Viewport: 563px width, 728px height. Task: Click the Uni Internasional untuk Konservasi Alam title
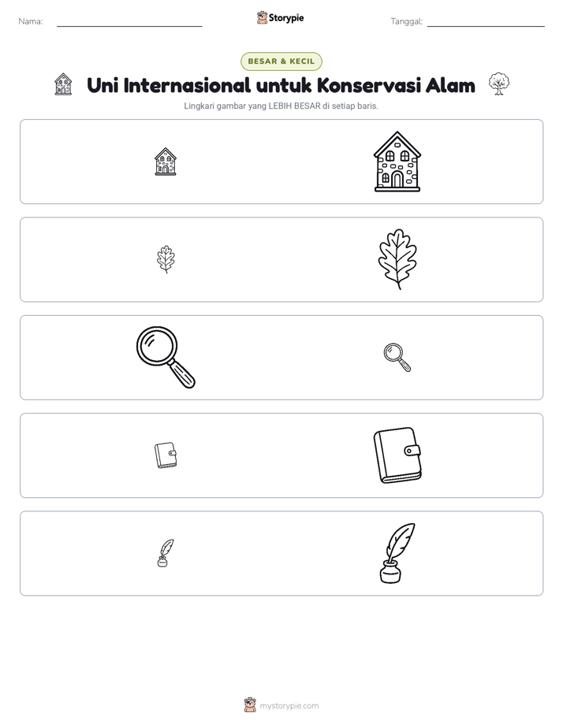281,85
